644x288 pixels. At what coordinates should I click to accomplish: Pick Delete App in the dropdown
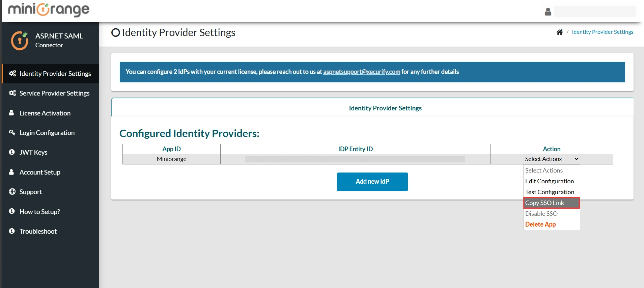pos(540,225)
